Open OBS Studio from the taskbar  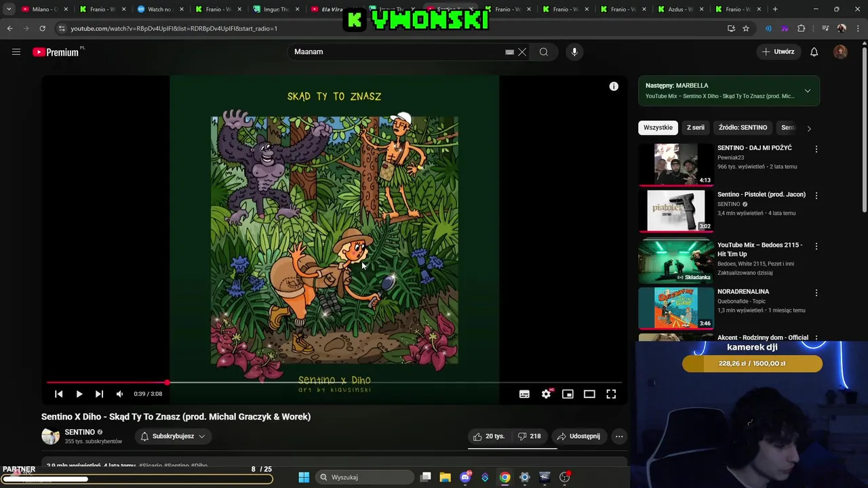tap(564, 477)
